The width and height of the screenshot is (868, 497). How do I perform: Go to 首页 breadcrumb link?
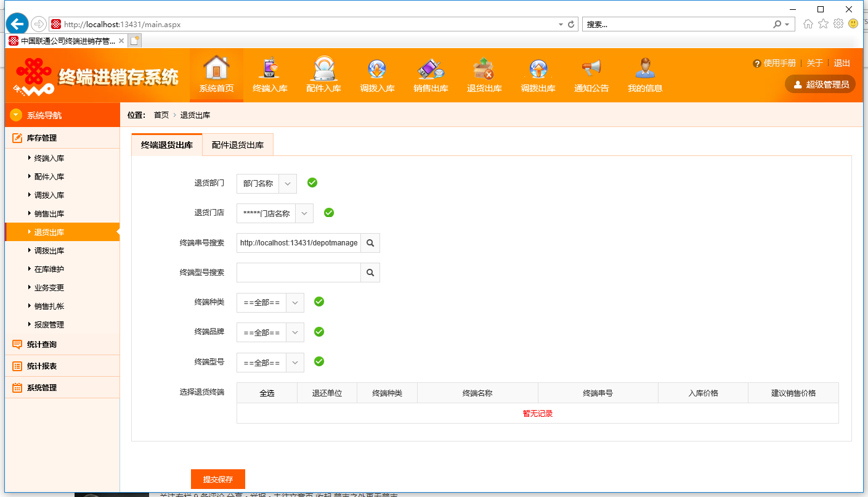tap(161, 115)
